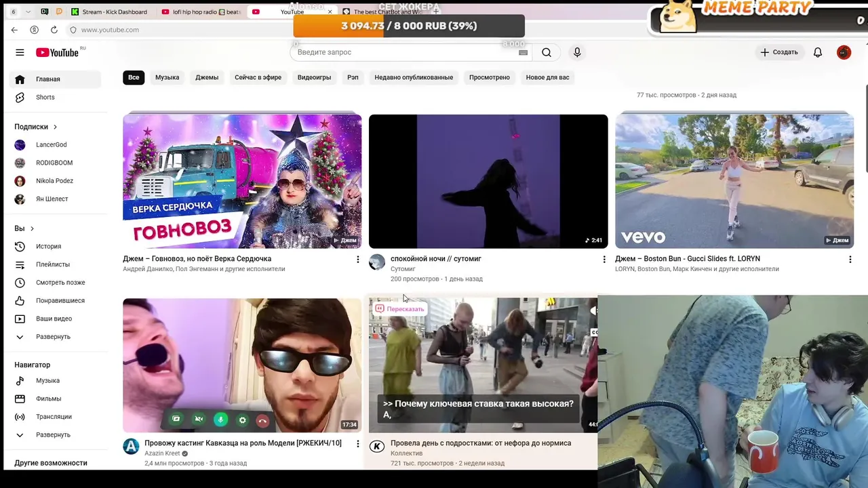Open Ваши видео in sidebar

pyautogui.click(x=55, y=319)
